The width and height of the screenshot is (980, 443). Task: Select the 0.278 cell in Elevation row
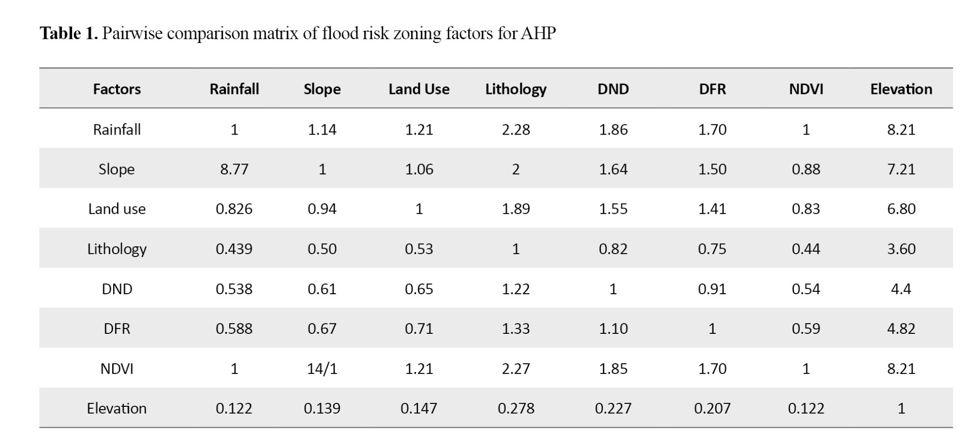(515, 408)
